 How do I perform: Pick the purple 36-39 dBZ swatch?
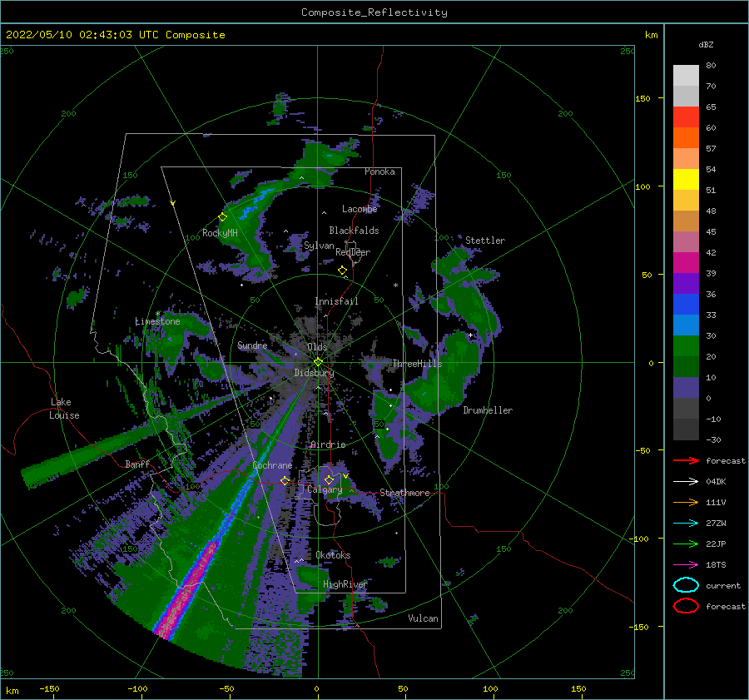(686, 283)
